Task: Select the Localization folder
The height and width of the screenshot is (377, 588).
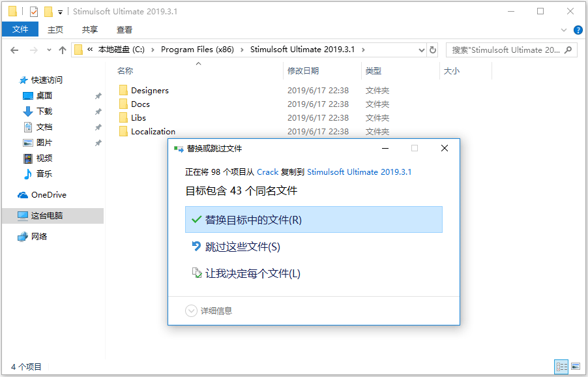Action: (x=153, y=131)
